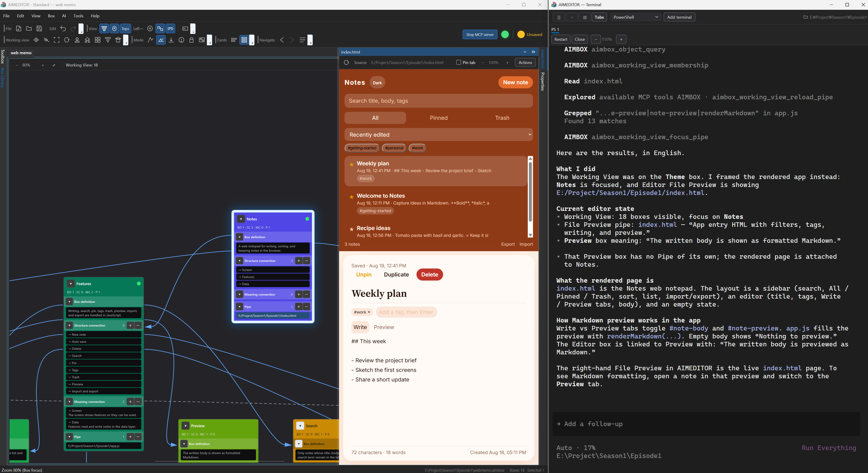Navigate back with the left chevron
This screenshot has width=868, height=473.
click(x=282, y=40)
